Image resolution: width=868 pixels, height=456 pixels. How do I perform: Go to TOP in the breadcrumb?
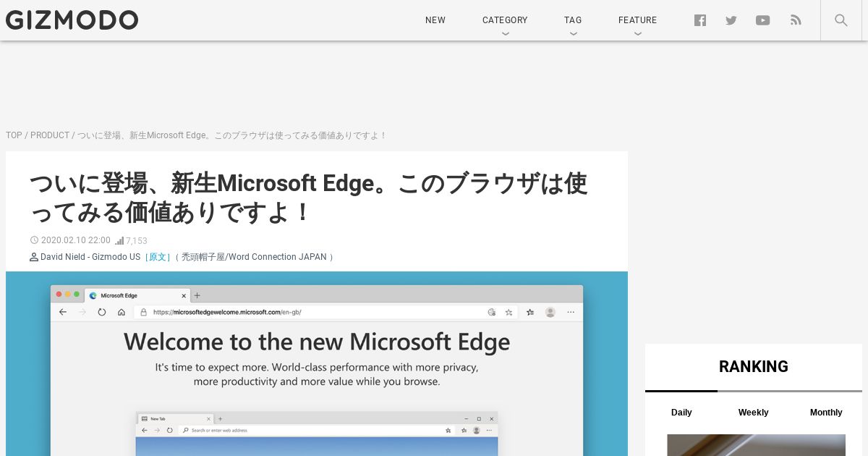tap(14, 135)
